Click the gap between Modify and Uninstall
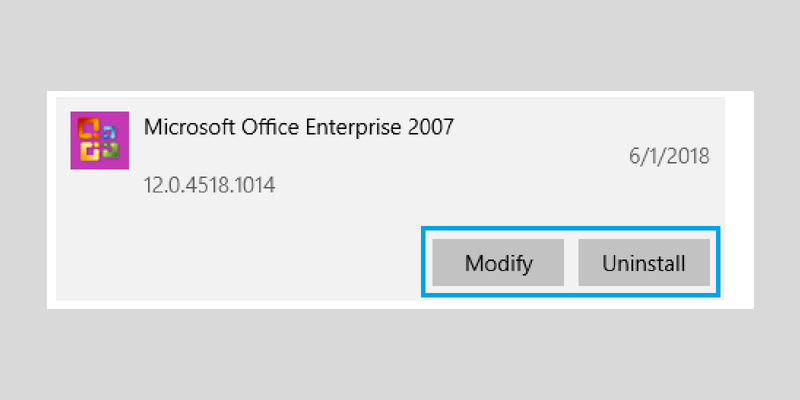This screenshot has height=400, width=800. [571, 263]
